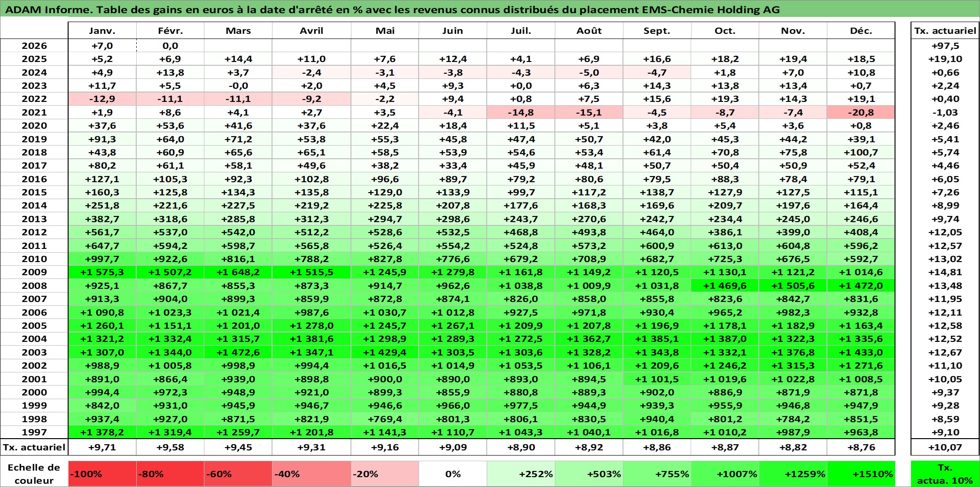Click the Tx. actuariel column header
The height and width of the screenshot is (487, 980).
pyautogui.click(x=945, y=31)
